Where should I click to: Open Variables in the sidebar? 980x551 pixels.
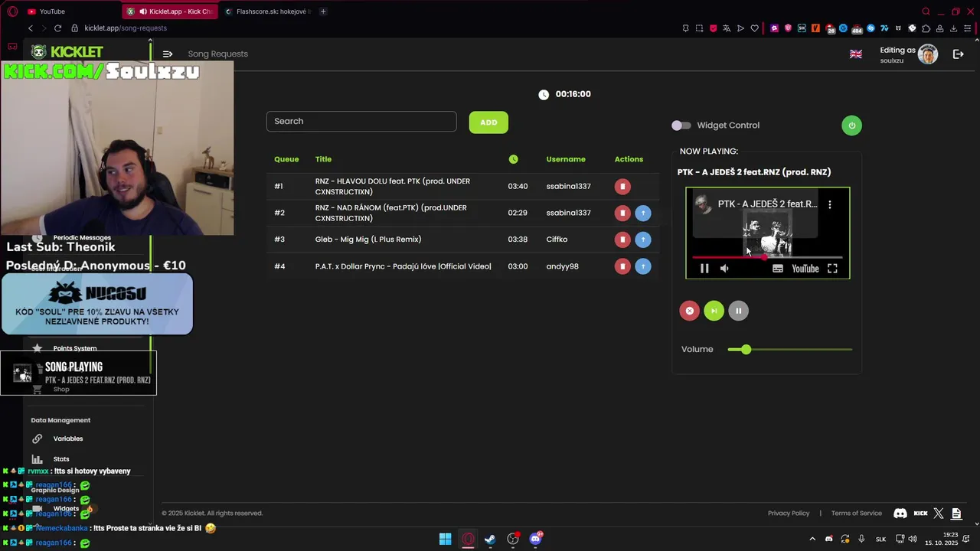pos(68,439)
